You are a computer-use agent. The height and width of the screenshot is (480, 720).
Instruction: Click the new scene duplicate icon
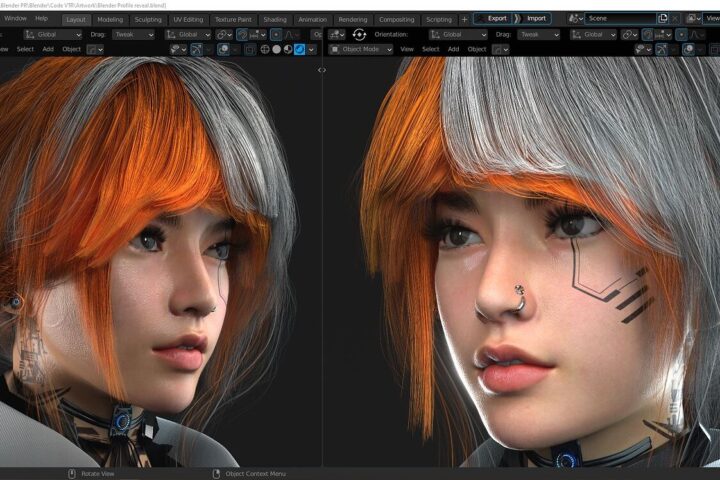(x=662, y=18)
